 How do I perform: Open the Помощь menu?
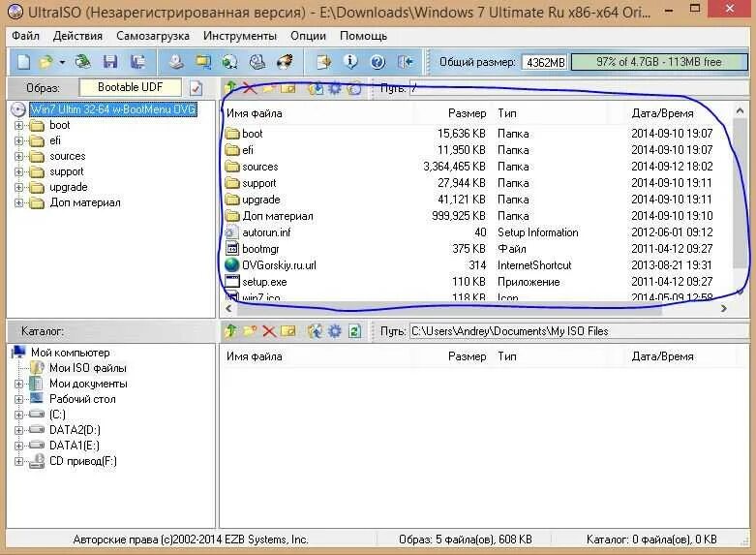coord(363,36)
